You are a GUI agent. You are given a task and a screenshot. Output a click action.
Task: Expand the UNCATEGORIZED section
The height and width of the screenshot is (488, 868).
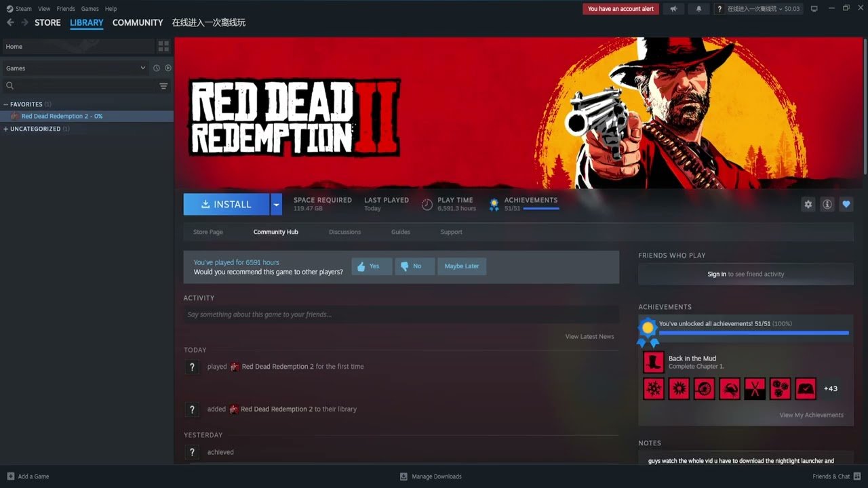point(6,129)
